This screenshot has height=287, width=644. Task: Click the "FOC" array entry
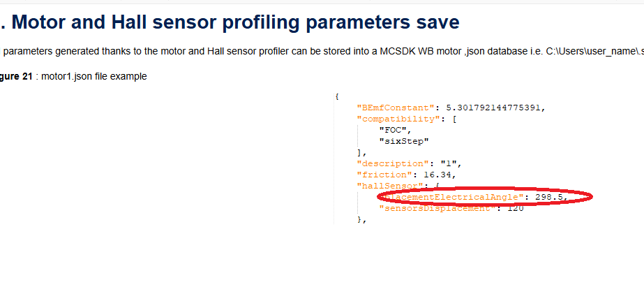tap(396, 130)
